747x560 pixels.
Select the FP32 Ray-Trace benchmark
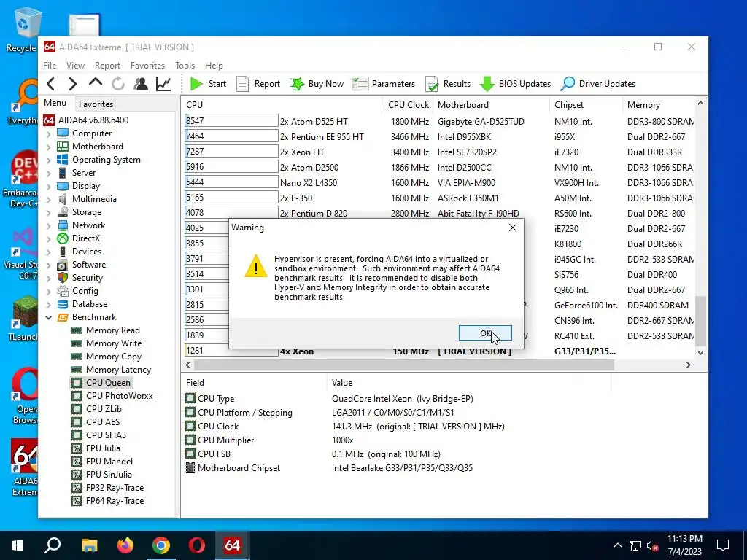(115, 488)
